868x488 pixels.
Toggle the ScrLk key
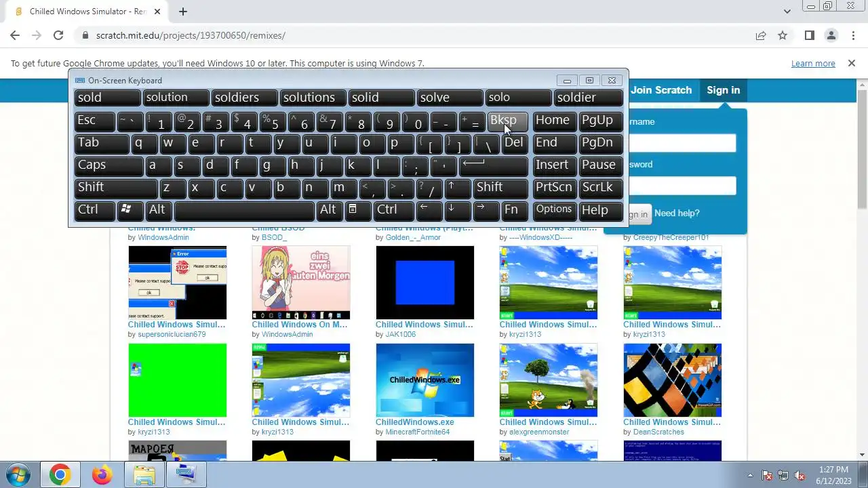tap(601, 188)
